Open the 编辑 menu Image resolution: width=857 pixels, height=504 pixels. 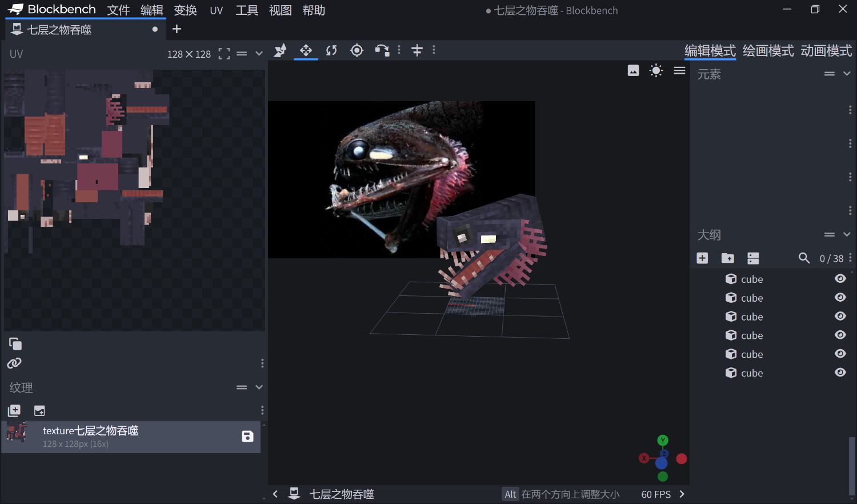tap(152, 10)
